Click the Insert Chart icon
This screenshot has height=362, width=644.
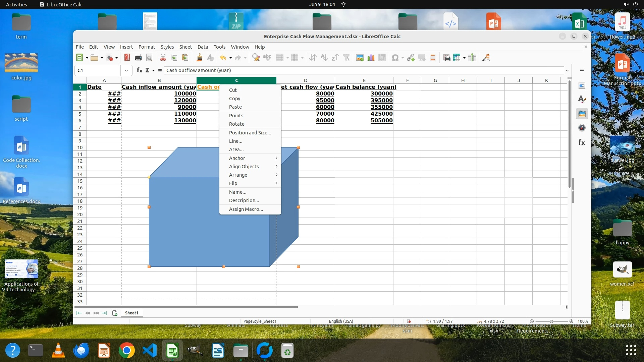point(371,58)
